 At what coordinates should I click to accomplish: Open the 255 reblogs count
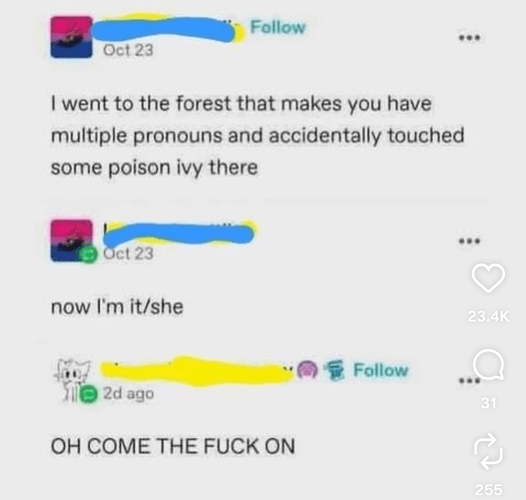tap(489, 490)
